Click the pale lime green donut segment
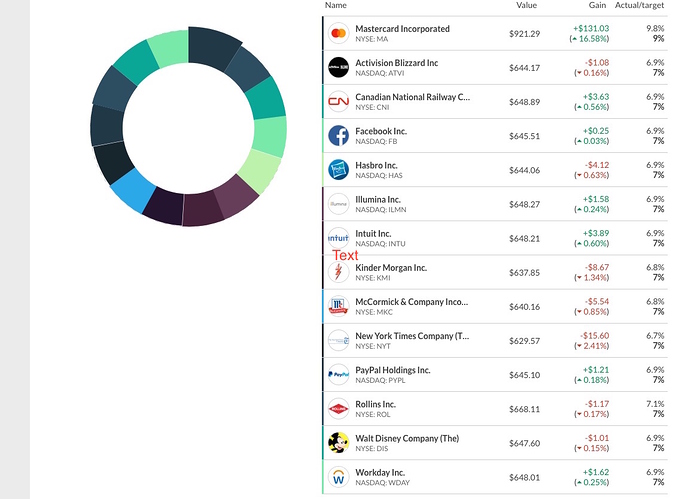This screenshot has height=499, width=688. (x=260, y=172)
